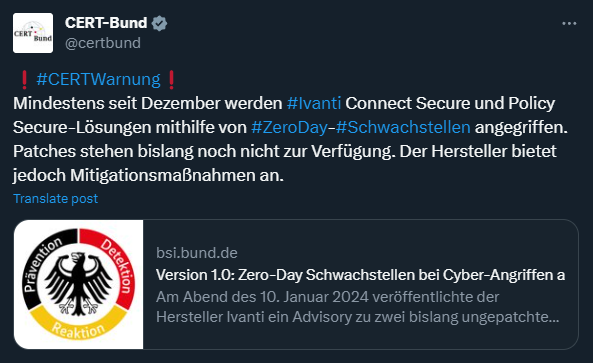This screenshot has width=593, height=363.
Task: Open the #Schwachstellen hashtag
Action: (403, 127)
